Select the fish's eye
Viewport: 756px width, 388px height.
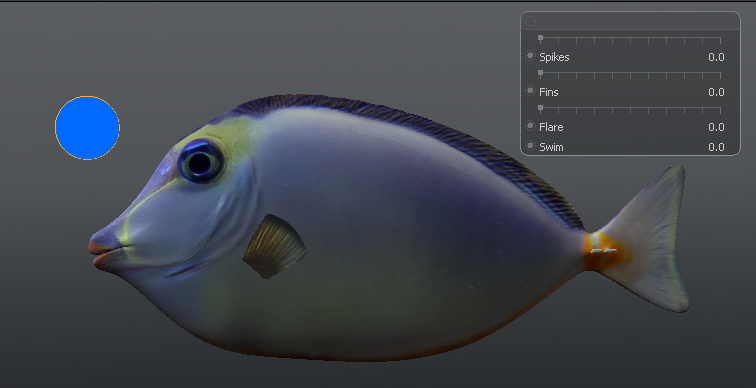(201, 162)
